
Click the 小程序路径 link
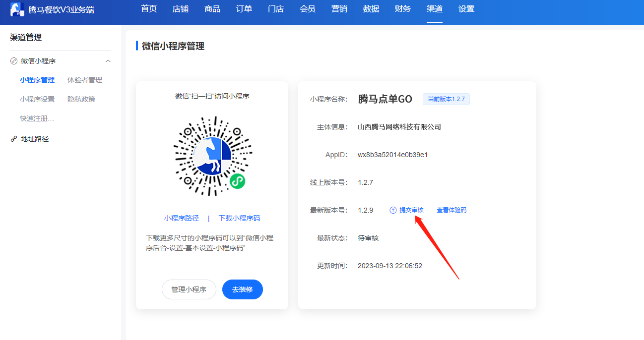[182, 218]
